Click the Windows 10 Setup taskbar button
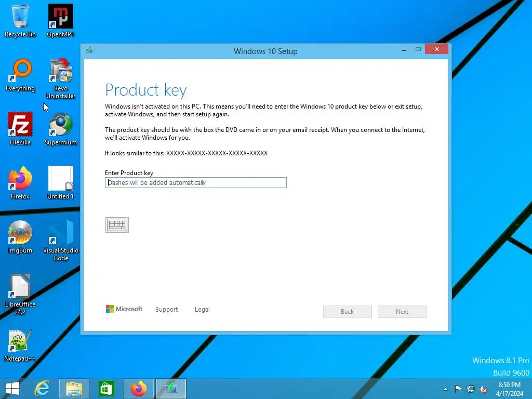Image resolution: width=532 pixels, height=399 pixels. pos(171,389)
